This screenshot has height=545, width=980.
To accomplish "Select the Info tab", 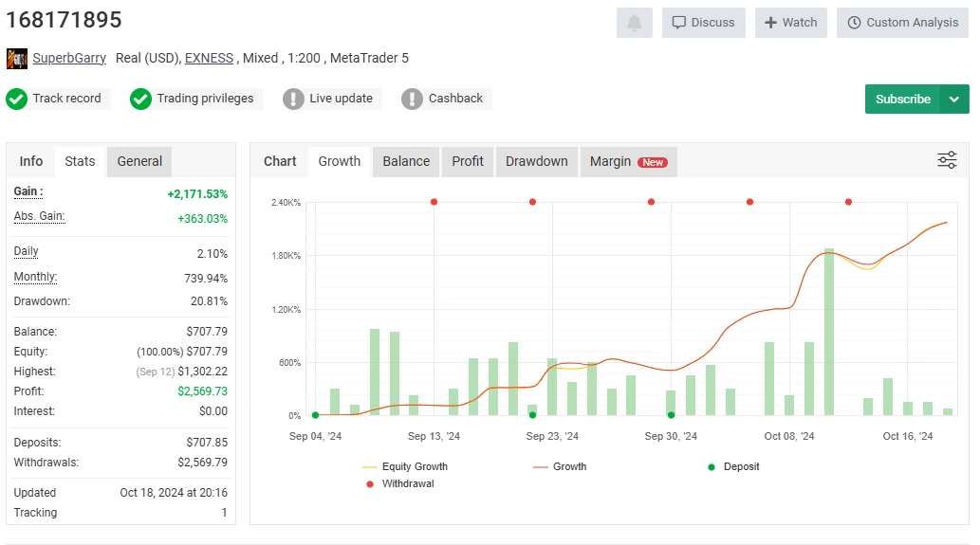I will point(30,162).
